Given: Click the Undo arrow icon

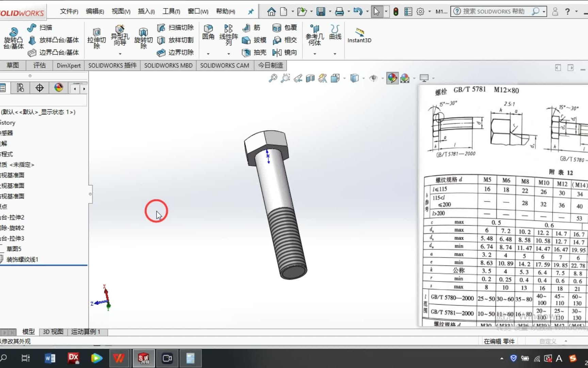Looking at the screenshot, I should (358, 12).
